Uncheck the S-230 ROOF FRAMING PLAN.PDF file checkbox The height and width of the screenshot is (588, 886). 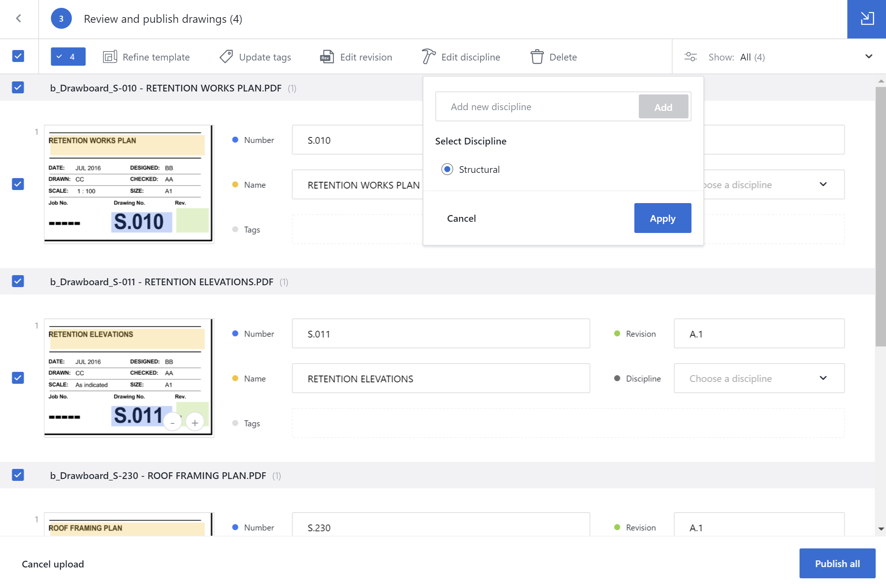(x=18, y=475)
